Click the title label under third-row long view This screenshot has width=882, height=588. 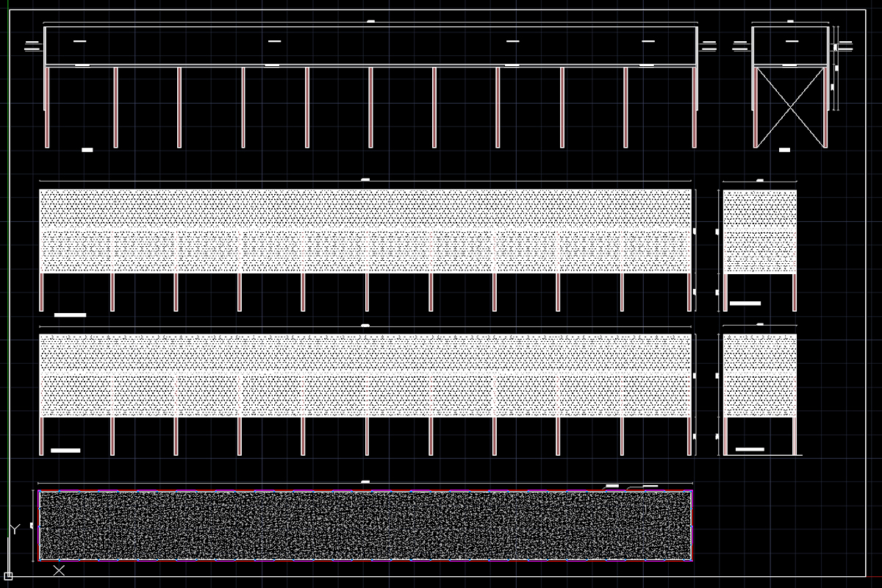click(x=65, y=450)
